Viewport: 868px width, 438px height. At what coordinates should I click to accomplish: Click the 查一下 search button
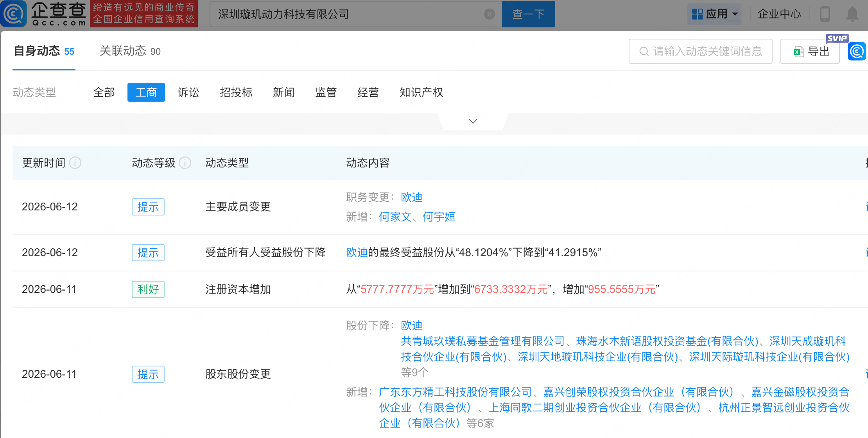pyautogui.click(x=528, y=14)
